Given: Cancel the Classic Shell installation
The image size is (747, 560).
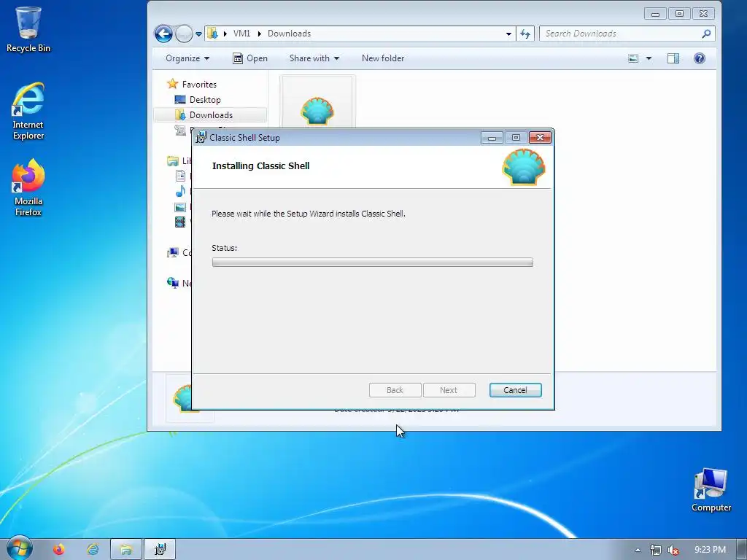Looking at the screenshot, I should click(516, 390).
